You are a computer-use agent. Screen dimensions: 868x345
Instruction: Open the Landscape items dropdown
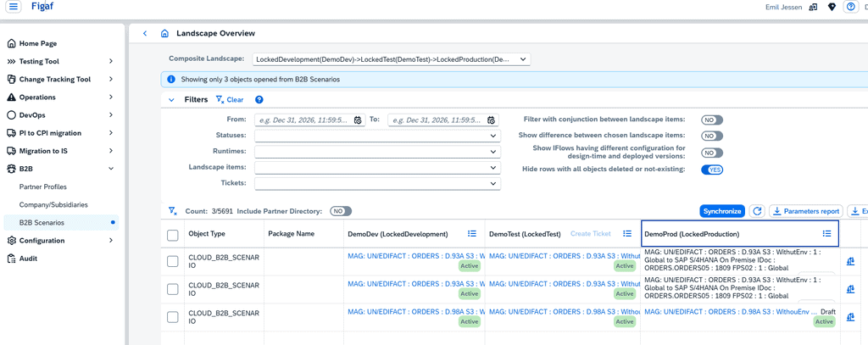377,167
